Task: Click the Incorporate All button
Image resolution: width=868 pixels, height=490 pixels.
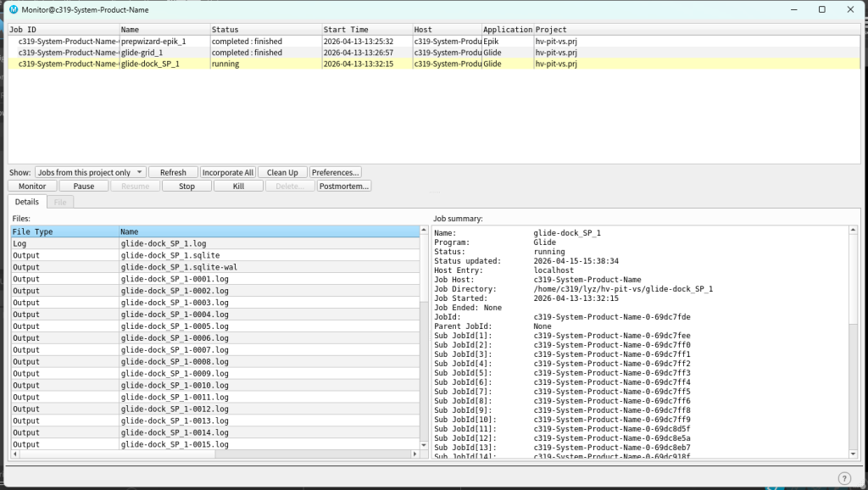Action: [x=227, y=172]
